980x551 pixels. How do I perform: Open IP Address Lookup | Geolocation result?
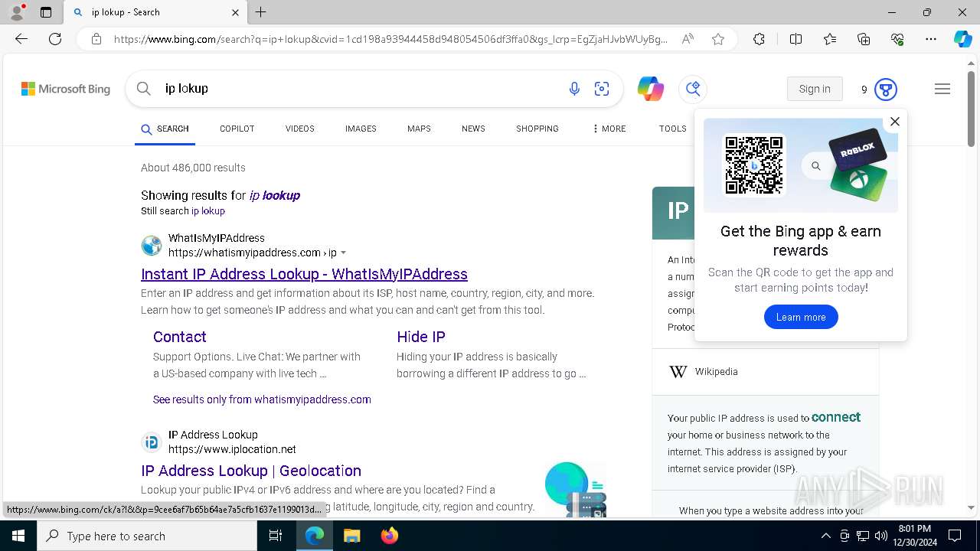pyautogui.click(x=251, y=471)
